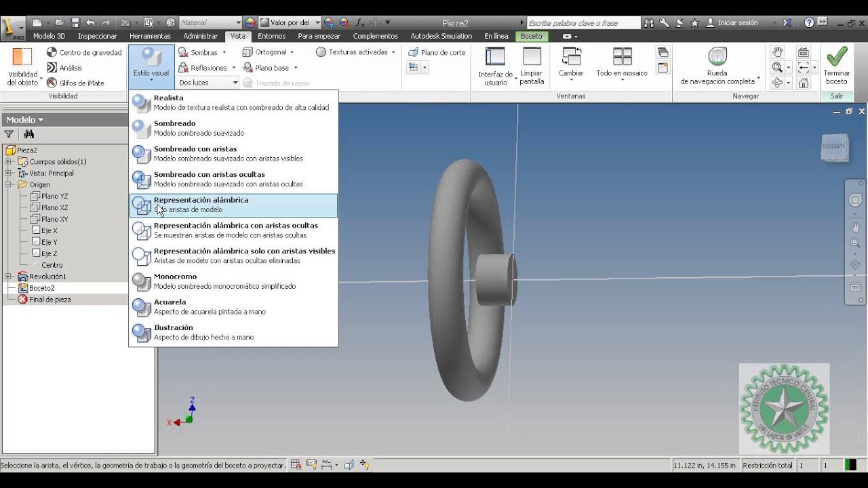Click the color wheel appearance icon
This screenshot has width=868, height=488.
[250, 22]
